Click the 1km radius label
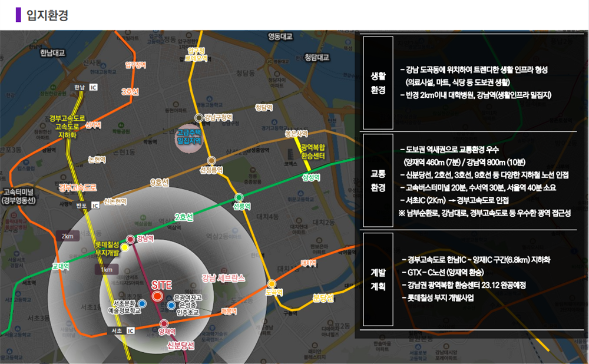 (x=107, y=269)
